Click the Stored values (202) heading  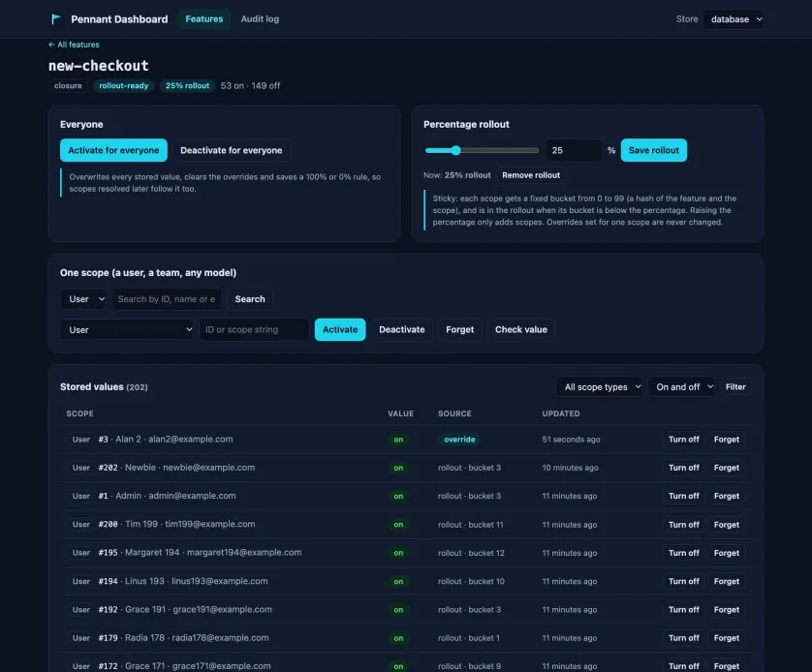(x=104, y=387)
